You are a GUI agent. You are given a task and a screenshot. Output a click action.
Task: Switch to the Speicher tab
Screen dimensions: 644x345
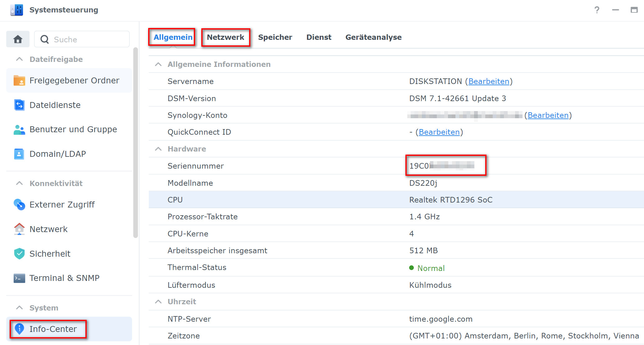pyautogui.click(x=275, y=37)
